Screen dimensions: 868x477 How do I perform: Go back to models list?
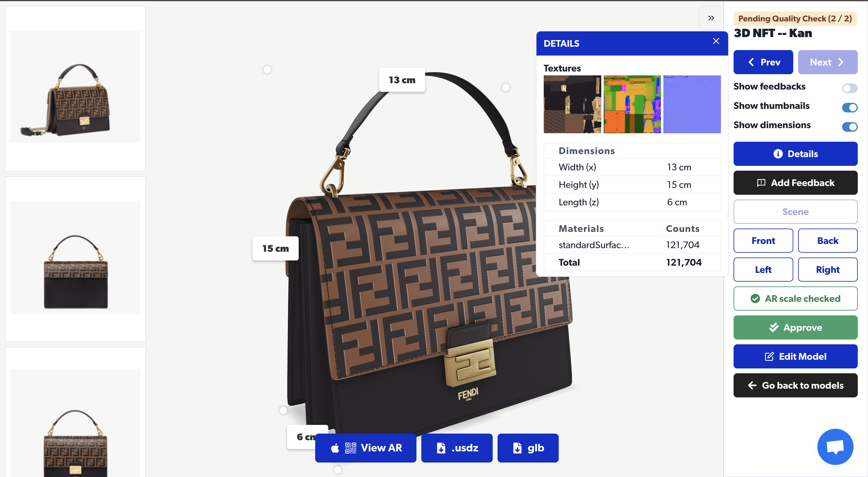tap(795, 385)
